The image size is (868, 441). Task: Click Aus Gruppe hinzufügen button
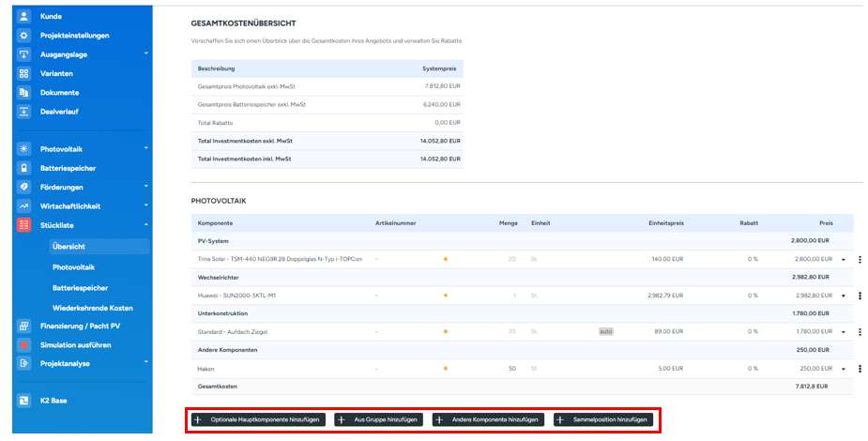pos(378,420)
